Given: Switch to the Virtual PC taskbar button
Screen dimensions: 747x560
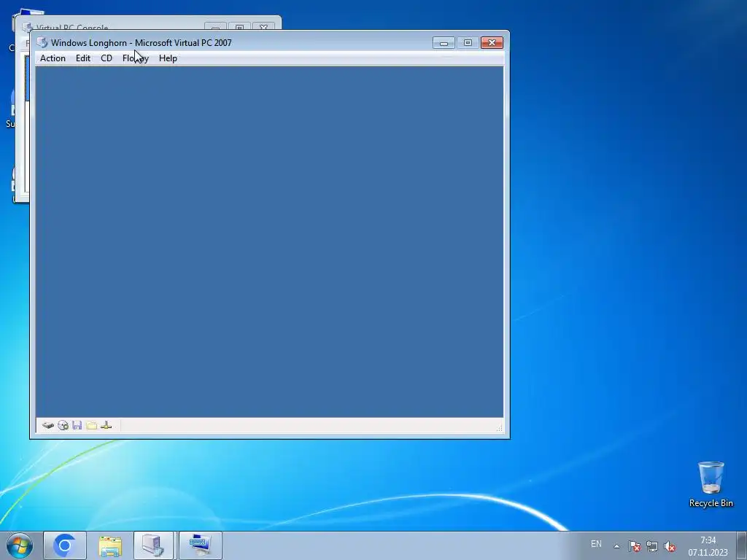Looking at the screenshot, I should click(x=153, y=545).
